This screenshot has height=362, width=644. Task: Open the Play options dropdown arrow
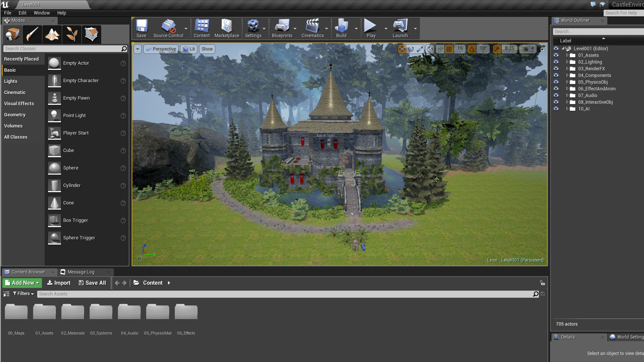386,29
